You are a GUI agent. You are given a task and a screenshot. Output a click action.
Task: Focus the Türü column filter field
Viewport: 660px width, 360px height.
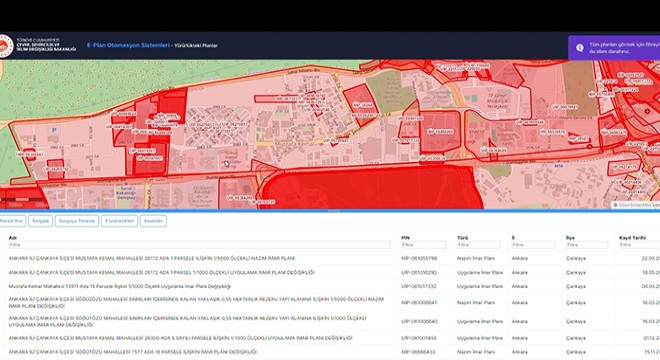pyautogui.click(x=479, y=245)
